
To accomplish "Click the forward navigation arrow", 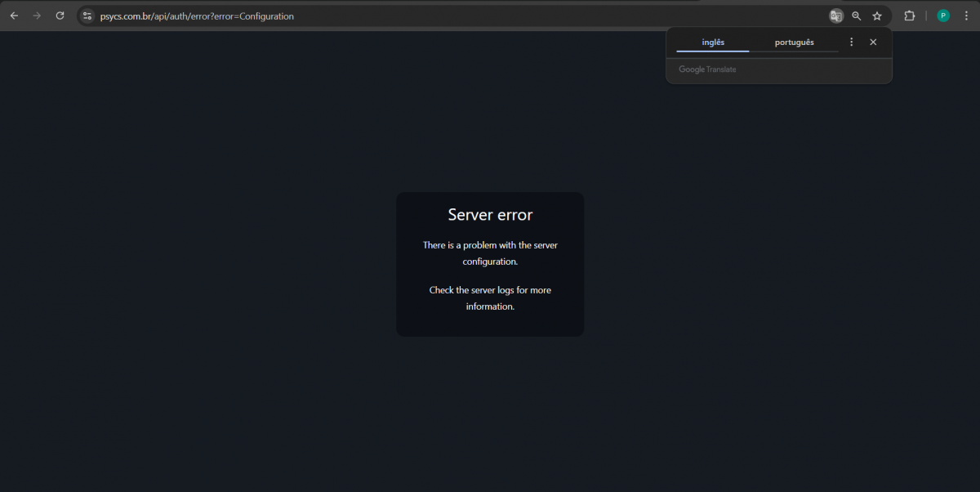I will pyautogui.click(x=37, y=16).
